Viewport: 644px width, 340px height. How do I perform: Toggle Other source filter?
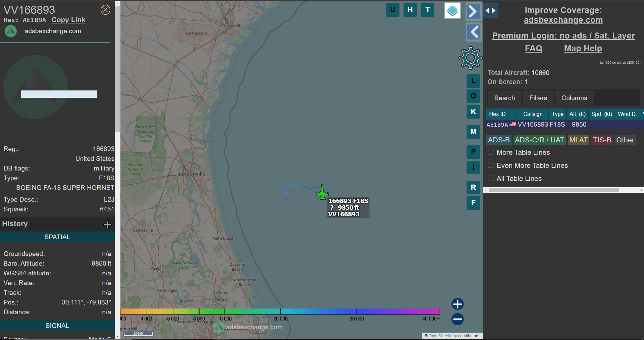(x=625, y=140)
